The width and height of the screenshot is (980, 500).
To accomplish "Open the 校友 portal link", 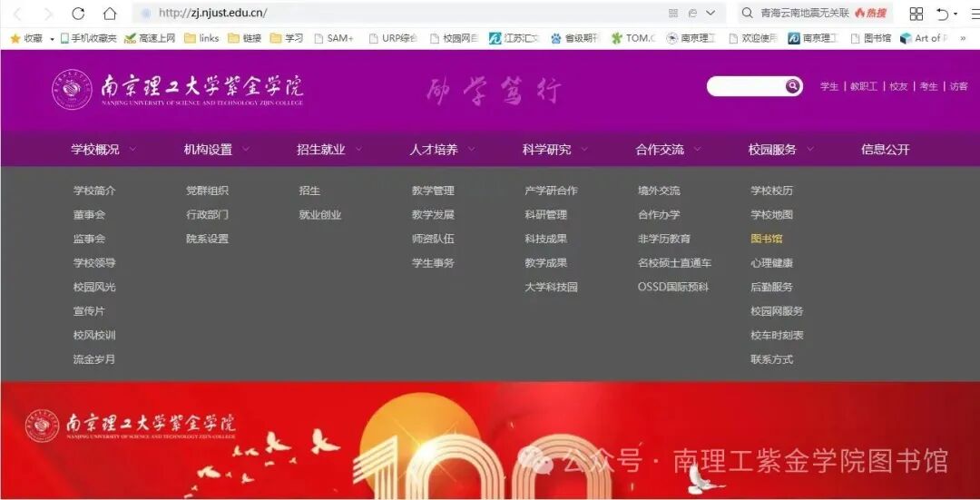I will click(898, 87).
